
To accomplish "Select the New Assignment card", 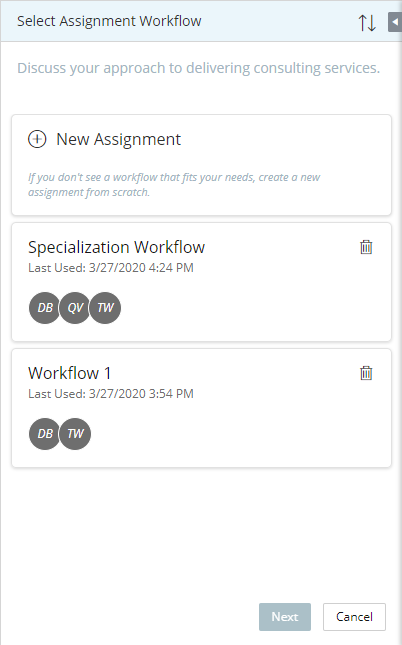I will coord(202,165).
